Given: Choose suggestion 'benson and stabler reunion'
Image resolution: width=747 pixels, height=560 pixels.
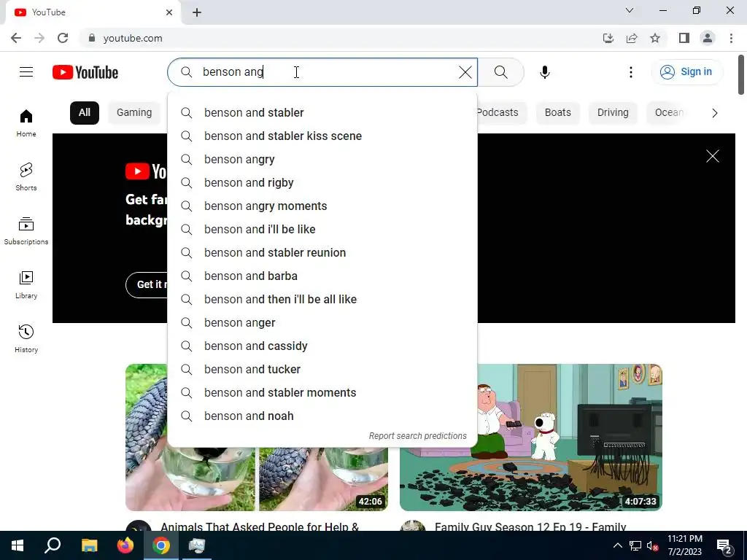Looking at the screenshot, I should click(x=322, y=252).
